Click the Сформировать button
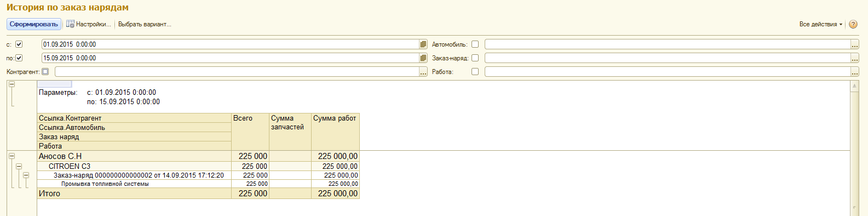Image resolution: width=868 pixels, height=216 pixels. [34, 24]
